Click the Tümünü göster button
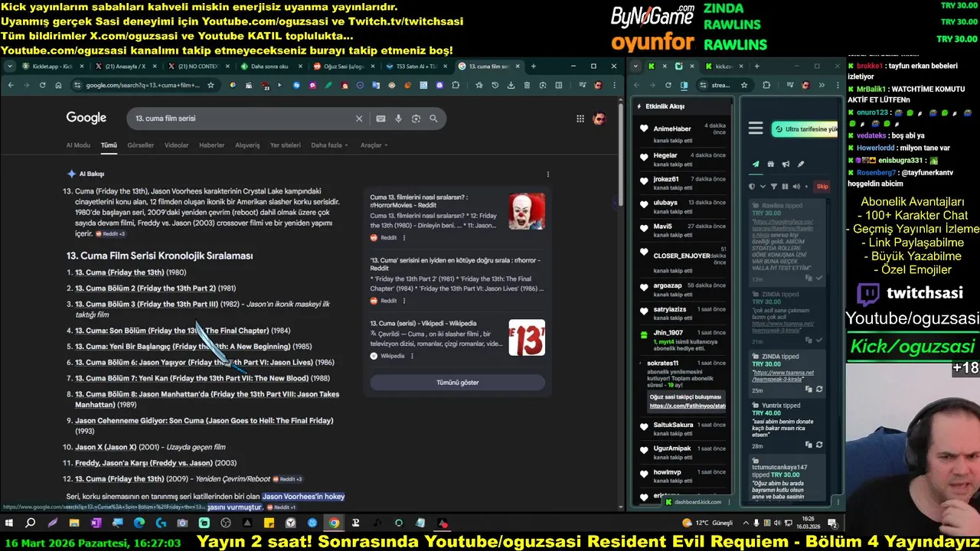Screen dimensions: 980x551 [457, 383]
